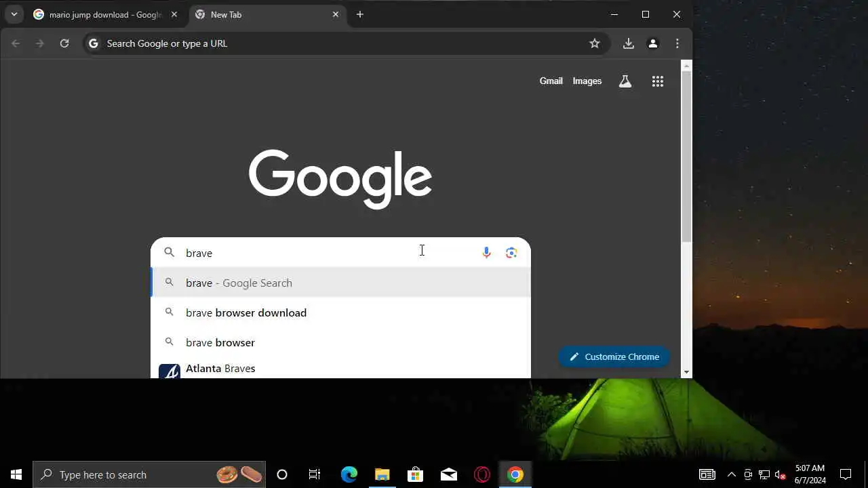Screen dimensions: 868x488
Task: Show hidden system tray icons
Action: tap(732, 474)
